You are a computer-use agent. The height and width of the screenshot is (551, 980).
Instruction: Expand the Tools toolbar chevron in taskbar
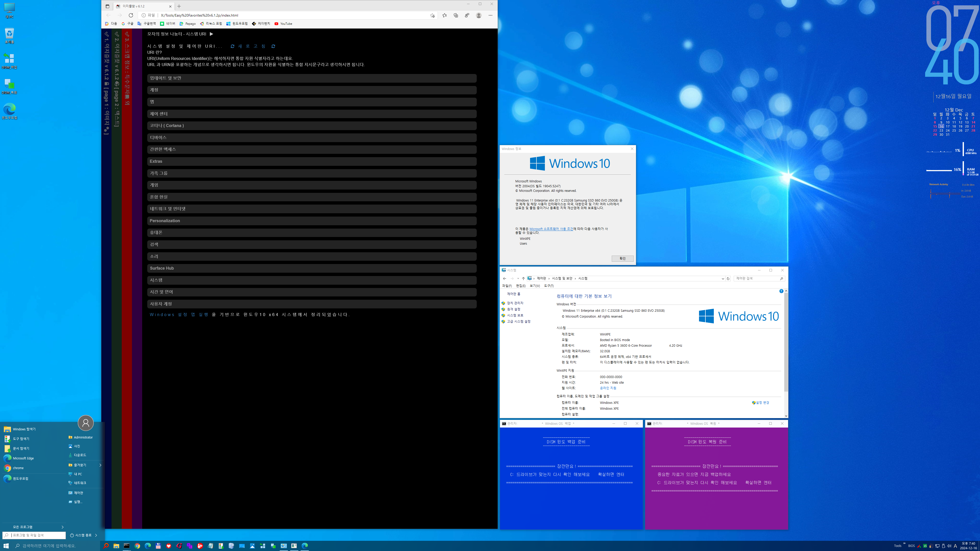click(904, 543)
